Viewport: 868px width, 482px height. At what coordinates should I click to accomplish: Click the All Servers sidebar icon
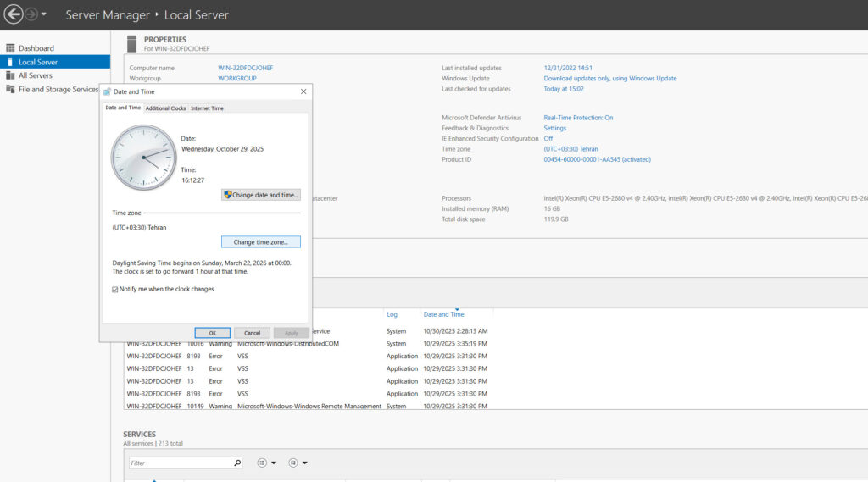click(10, 75)
